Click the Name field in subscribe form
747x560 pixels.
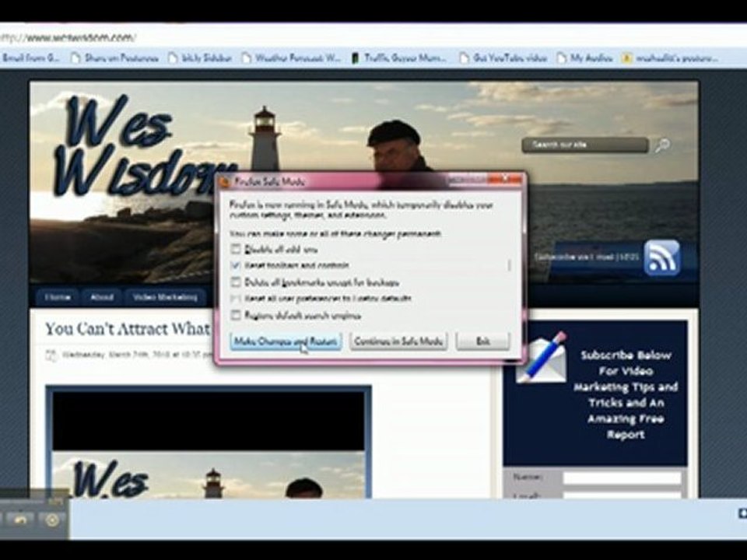click(622, 478)
